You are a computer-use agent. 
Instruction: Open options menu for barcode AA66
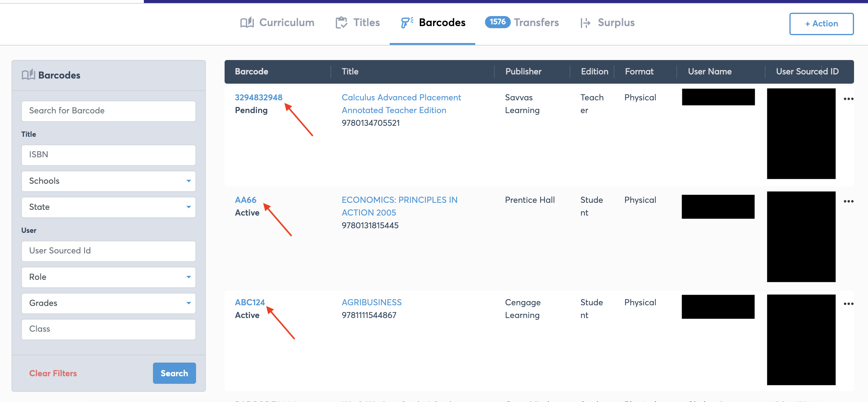click(x=848, y=201)
